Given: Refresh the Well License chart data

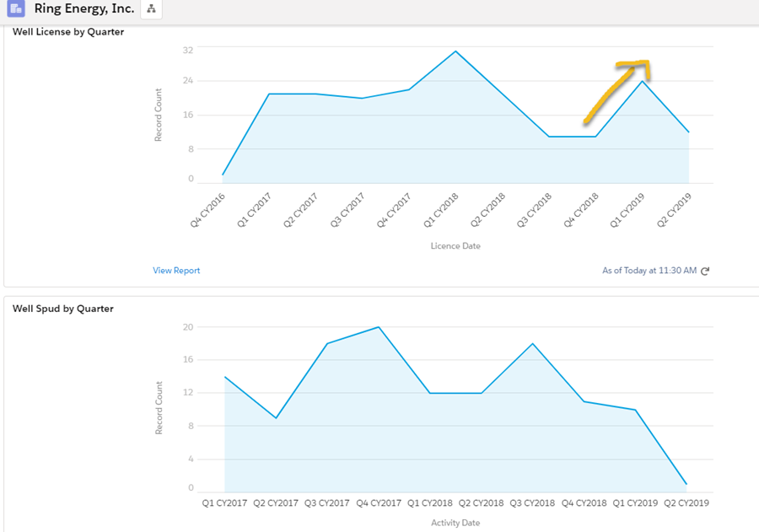Looking at the screenshot, I should click(x=705, y=271).
